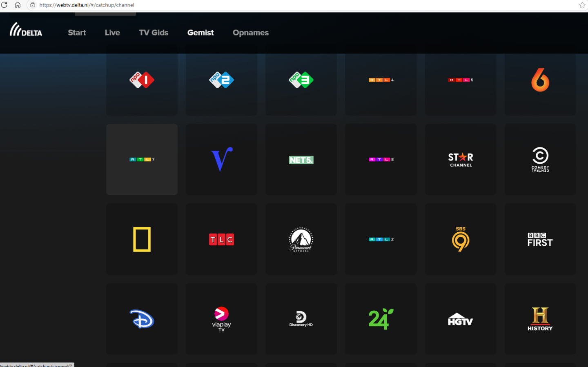
Task: Open the Comedy Central channel tile
Action: pyautogui.click(x=540, y=160)
